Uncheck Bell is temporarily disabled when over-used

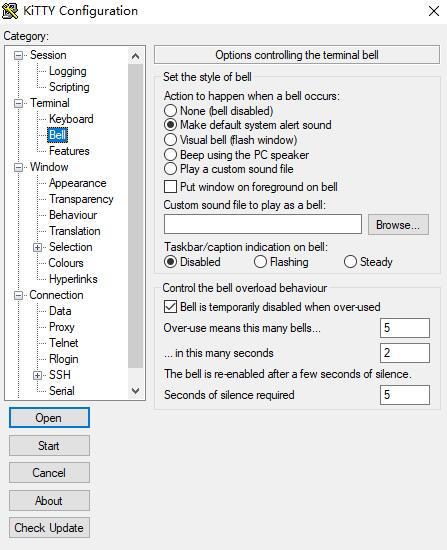(170, 307)
